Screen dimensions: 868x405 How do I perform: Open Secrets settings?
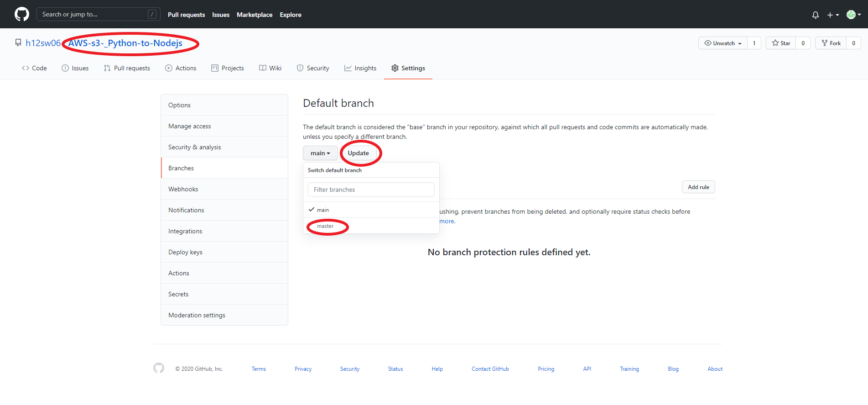224,294
